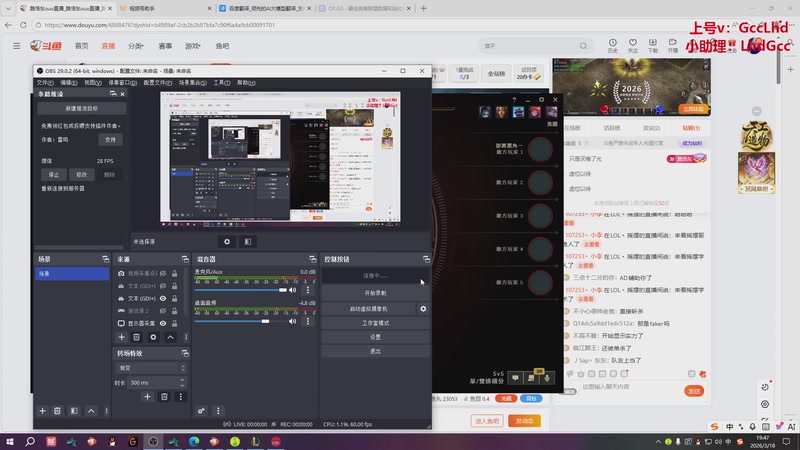The image size is (800, 450).
Task: Toggle visibility of game capture 2 source
Action: pos(163,311)
